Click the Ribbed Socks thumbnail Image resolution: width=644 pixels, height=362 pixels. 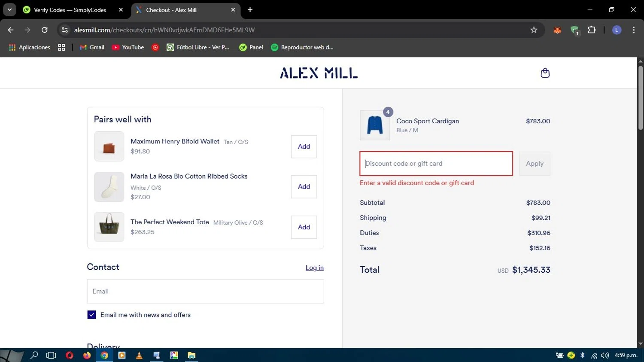(x=109, y=187)
